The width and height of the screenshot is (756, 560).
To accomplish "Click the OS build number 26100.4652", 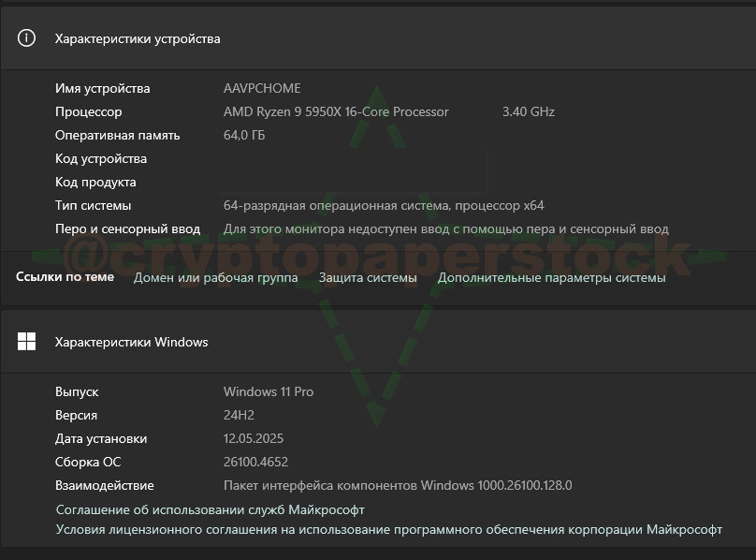I will click(255, 462).
